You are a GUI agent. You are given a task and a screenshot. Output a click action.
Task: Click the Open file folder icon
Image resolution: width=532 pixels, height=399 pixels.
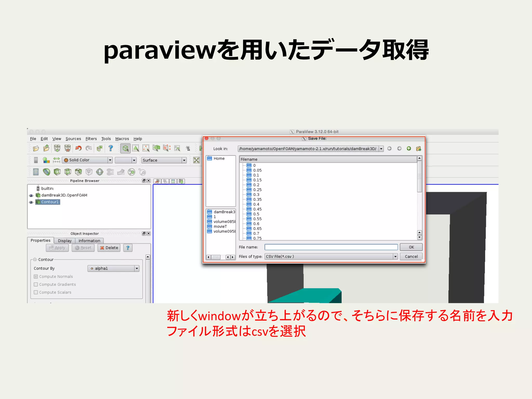36,148
